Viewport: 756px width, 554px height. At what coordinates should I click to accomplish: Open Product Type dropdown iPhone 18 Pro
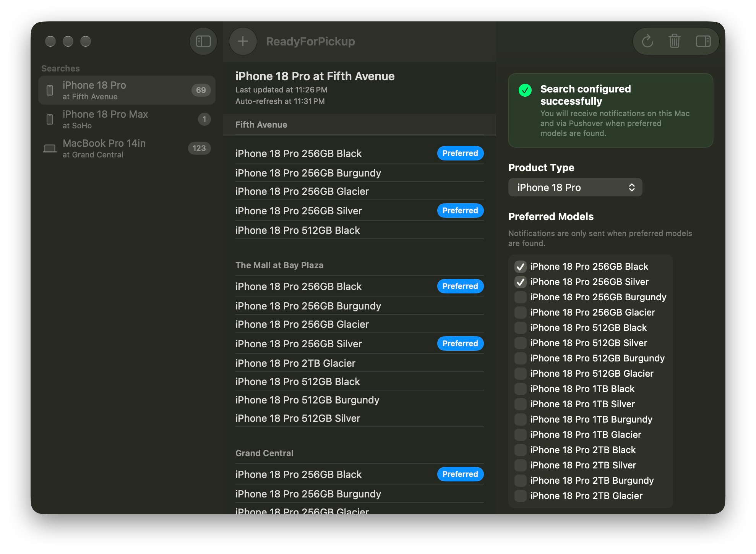click(575, 187)
